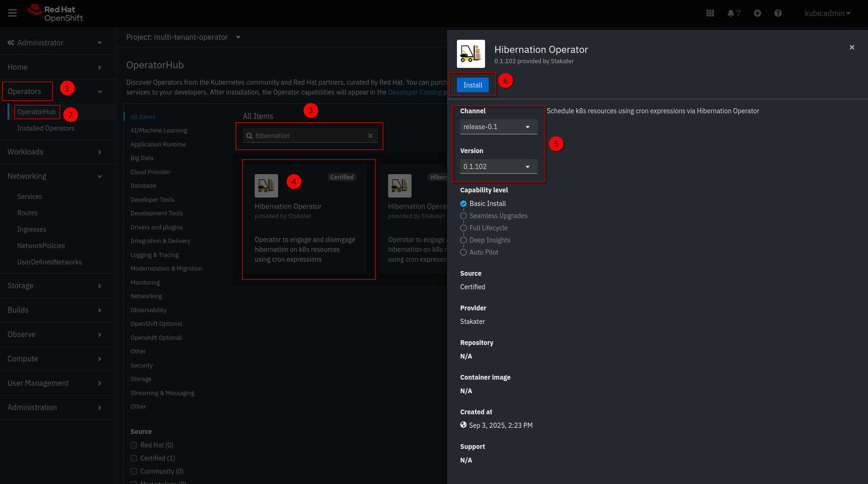Open the Developer Catalog link
This screenshot has width=868, height=484.
click(415, 92)
